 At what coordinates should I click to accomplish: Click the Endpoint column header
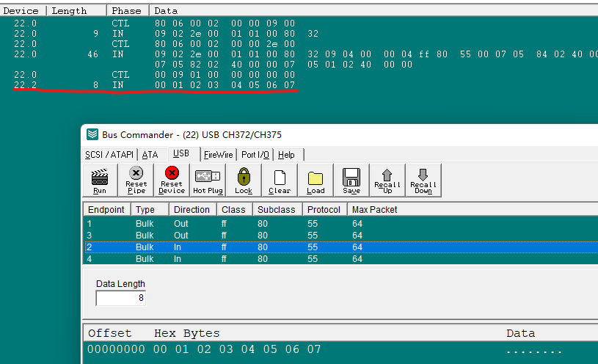click(x=106, y=210)
